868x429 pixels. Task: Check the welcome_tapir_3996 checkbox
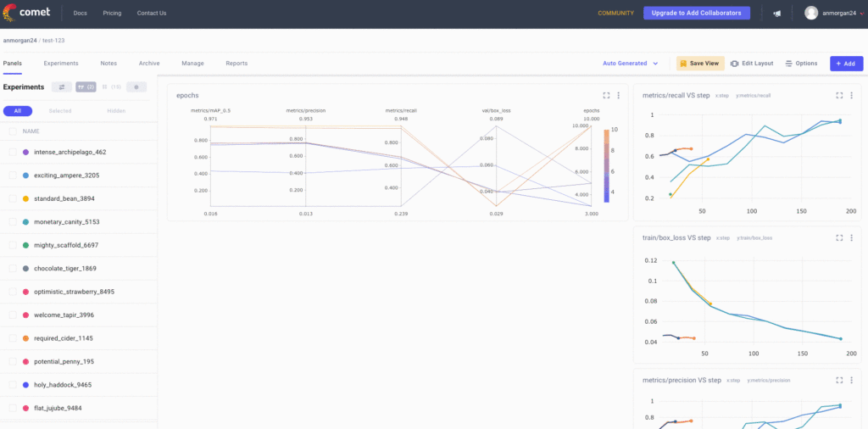[12, 315]
